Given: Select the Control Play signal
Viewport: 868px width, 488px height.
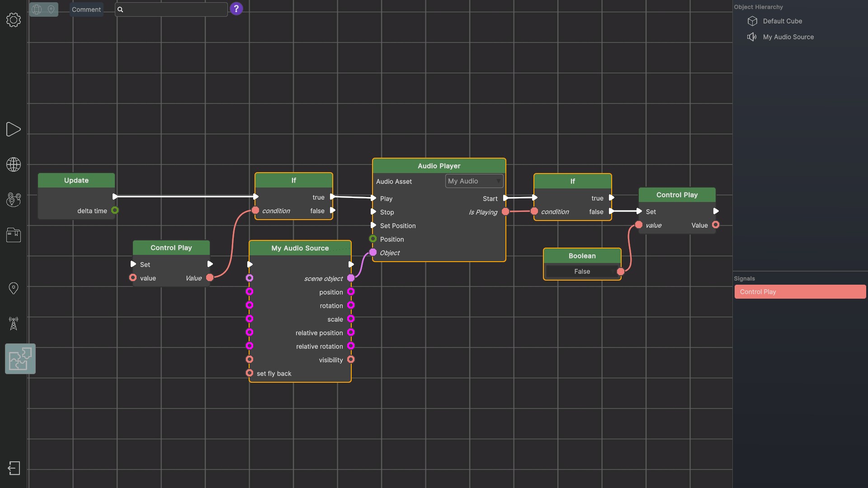Looking at the screenshot, I should (800, 292).
